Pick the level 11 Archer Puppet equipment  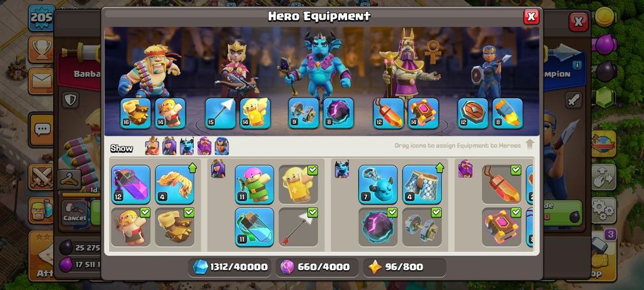254,184
